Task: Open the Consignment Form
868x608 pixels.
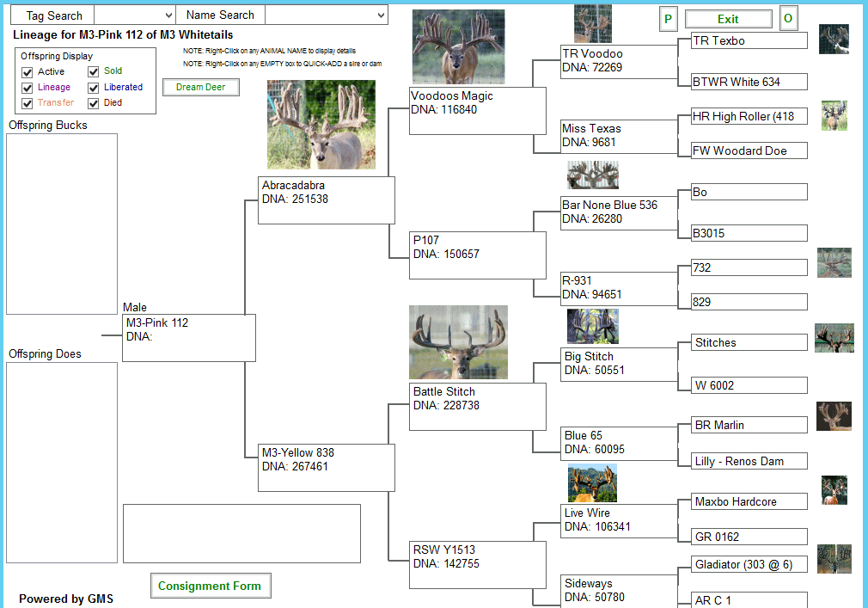Action: click(x=211, y=587)
